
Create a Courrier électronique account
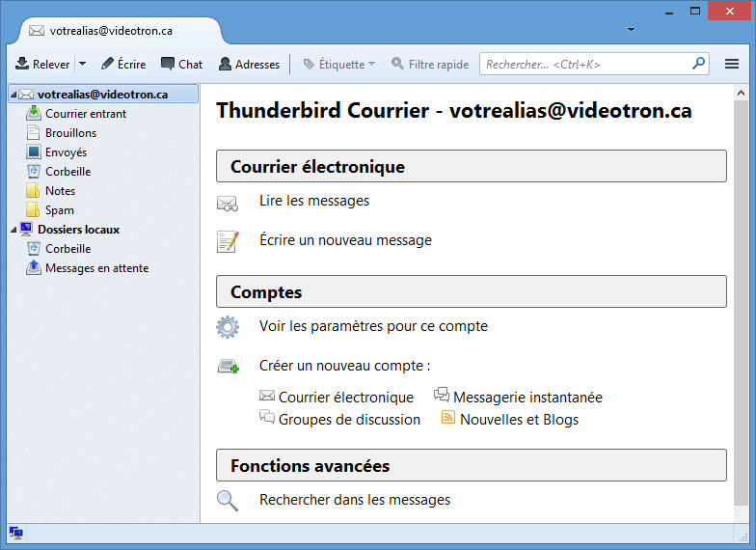tap(345, 398)
